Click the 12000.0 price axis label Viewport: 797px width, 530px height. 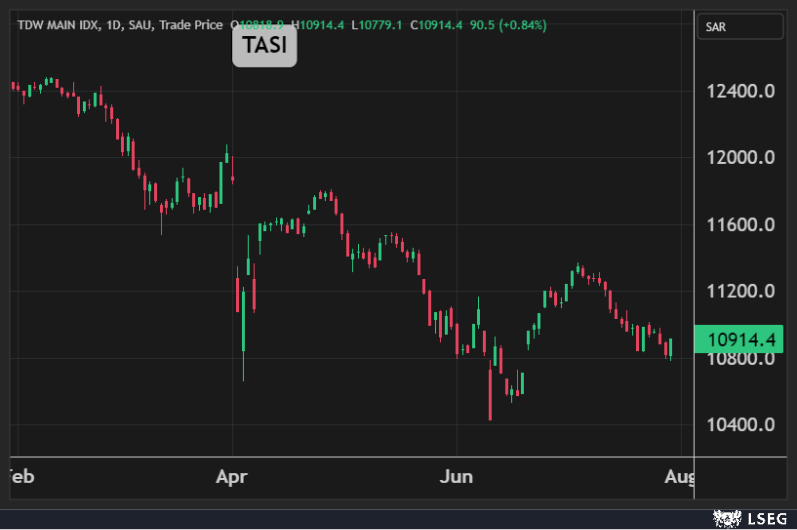[x=741, y=158]
